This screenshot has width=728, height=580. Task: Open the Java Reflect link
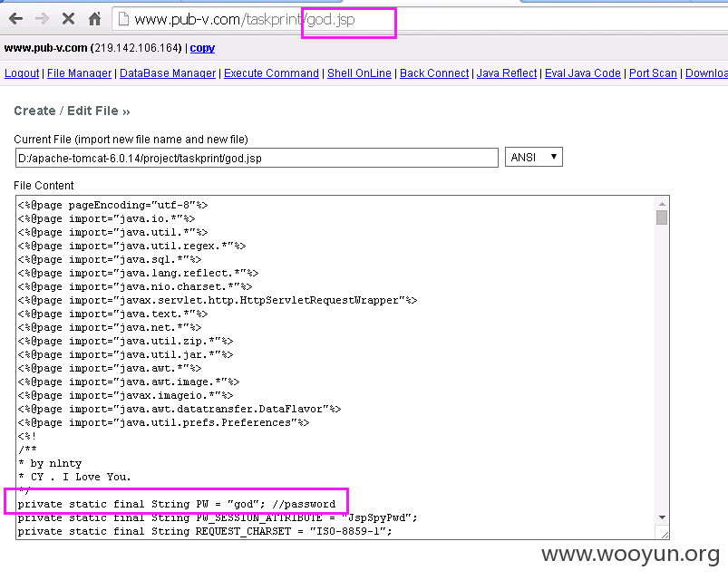507,73
